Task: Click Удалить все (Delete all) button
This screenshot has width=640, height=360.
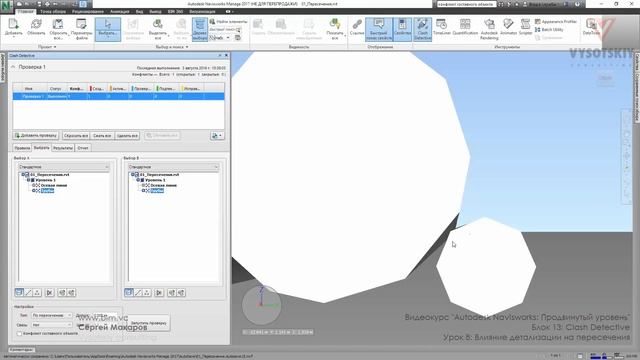Action: [x=127, y=136]
